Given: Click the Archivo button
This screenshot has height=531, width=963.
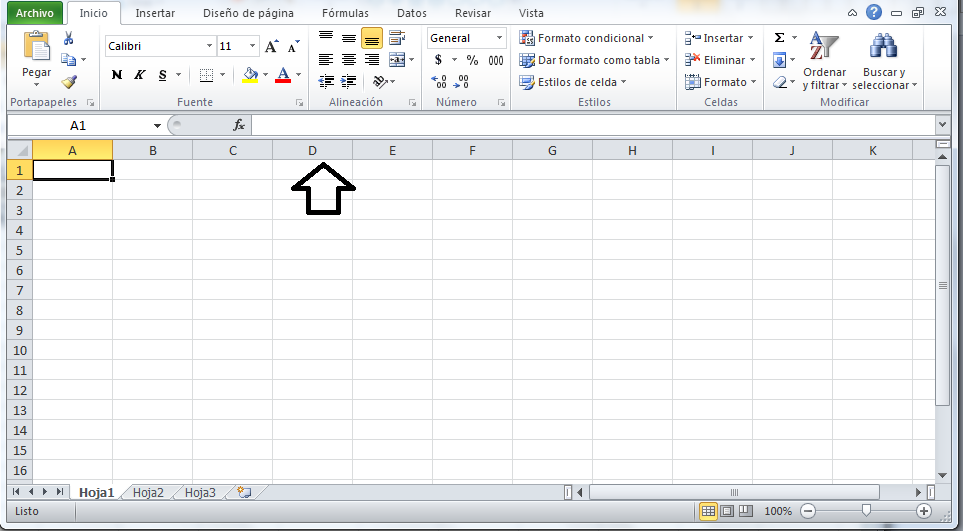Looking at the screenshot, I should pyautogui.click(x=33, y=13).
